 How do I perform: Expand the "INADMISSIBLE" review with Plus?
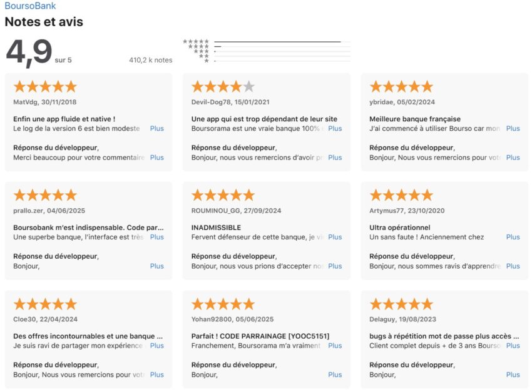335,237
